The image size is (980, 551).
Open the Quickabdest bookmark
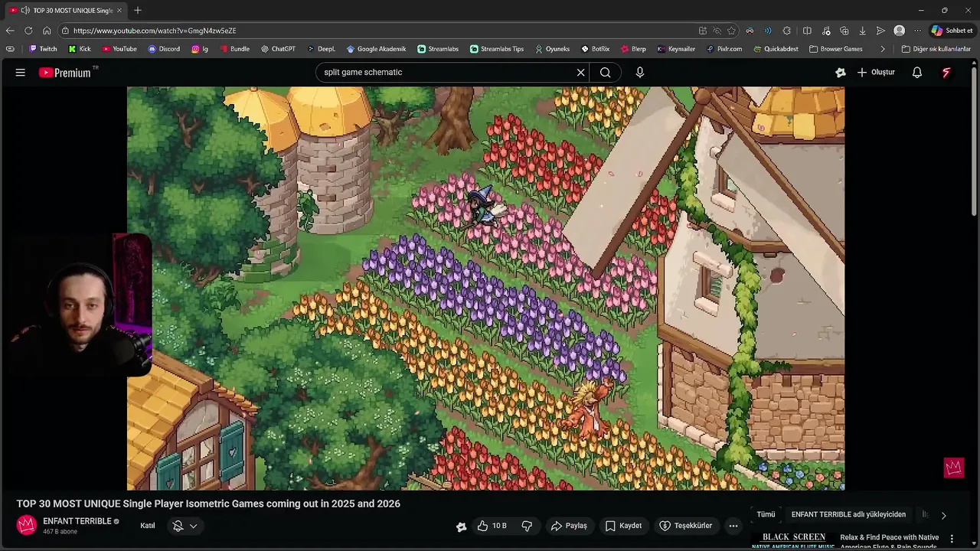[x=776, y=49]
